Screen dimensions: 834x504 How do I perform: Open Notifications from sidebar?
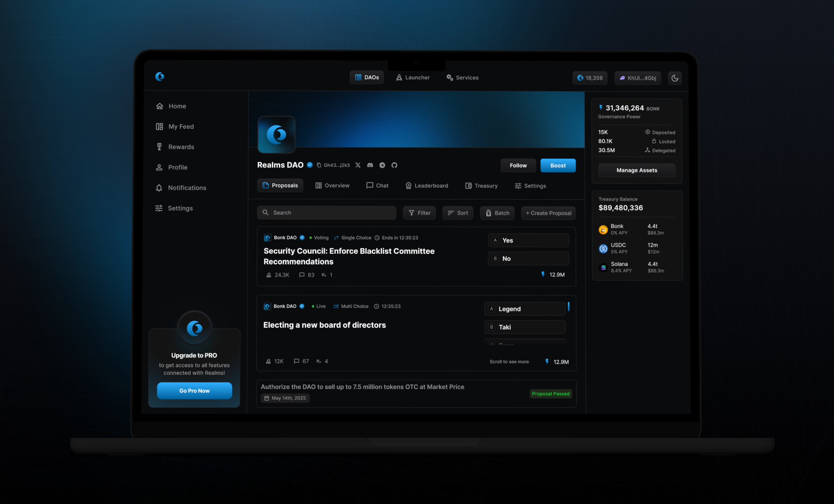tap(181, 188)
